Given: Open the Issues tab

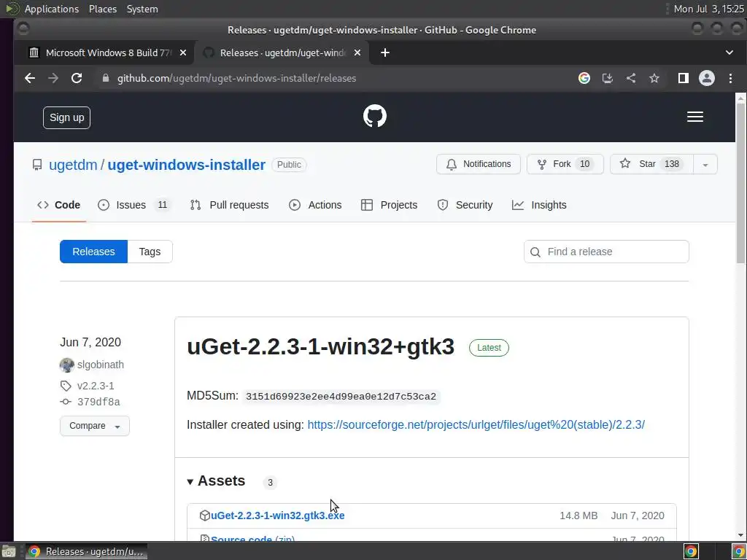Looking at the screenshot, I should click(x=134, y=205).
